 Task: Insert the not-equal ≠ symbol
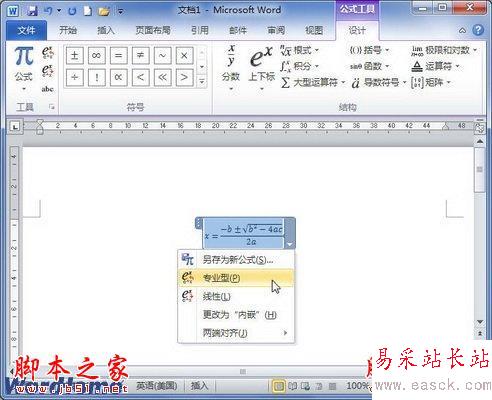pyautogui.click(x=140, y=55)
